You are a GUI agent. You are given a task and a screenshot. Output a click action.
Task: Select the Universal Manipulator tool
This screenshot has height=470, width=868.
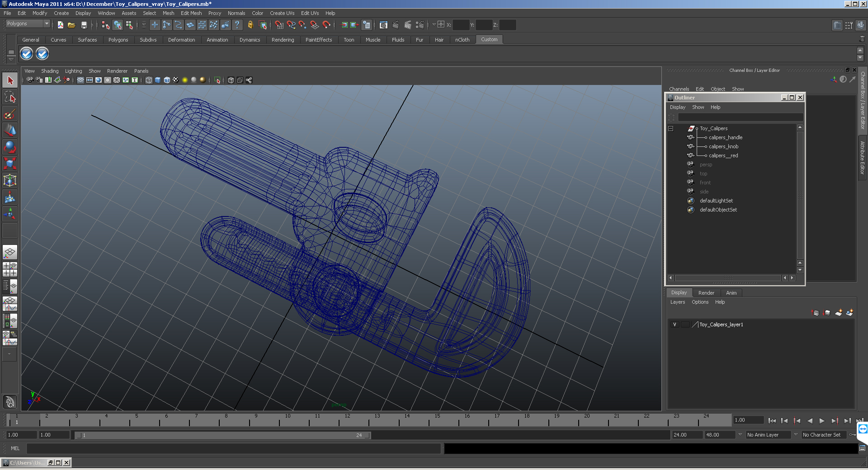[10, 180]
